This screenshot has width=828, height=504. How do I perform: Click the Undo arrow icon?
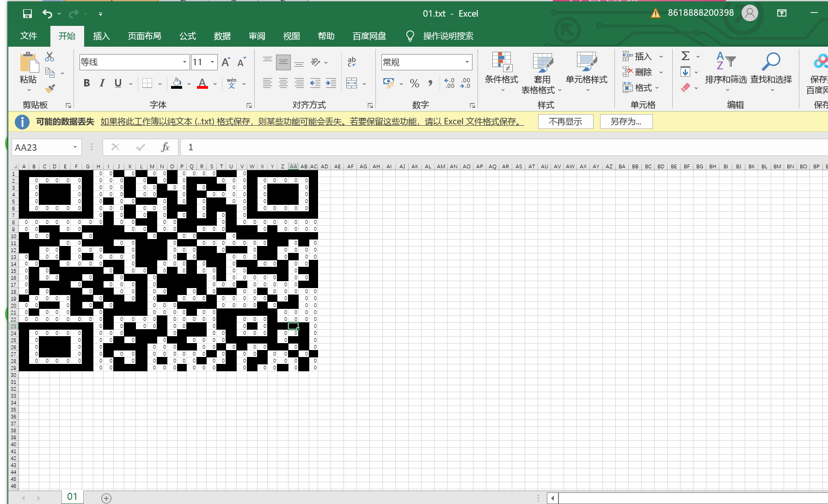tap(47, 14)
